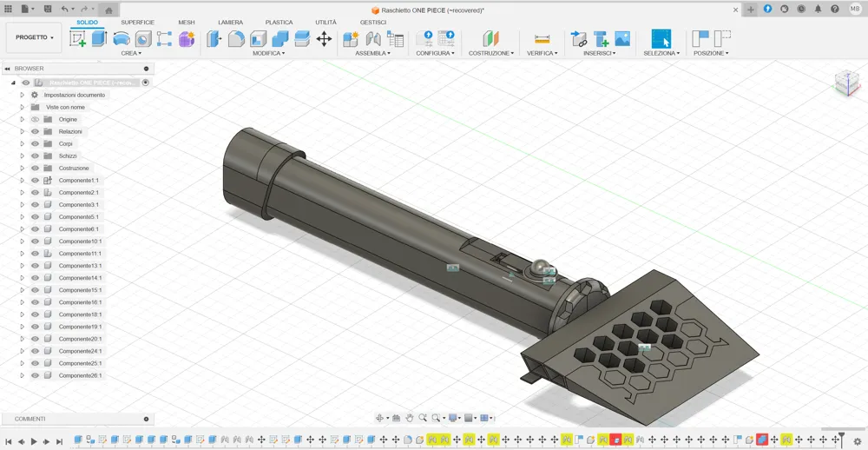This screenshot has height=450, width=868.
Task: Switch to the UTILITÀ tab
Action: pos(326,23)
